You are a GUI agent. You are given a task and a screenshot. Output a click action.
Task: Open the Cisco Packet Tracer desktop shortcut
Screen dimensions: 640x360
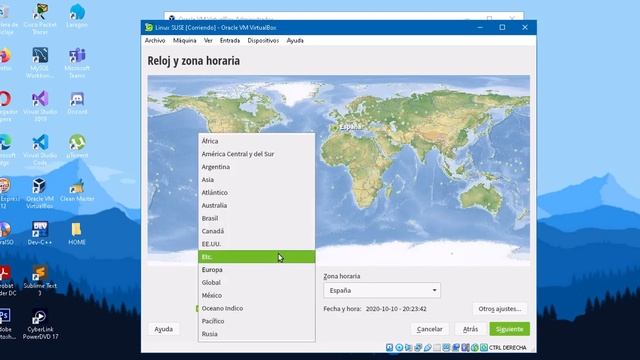40,19
